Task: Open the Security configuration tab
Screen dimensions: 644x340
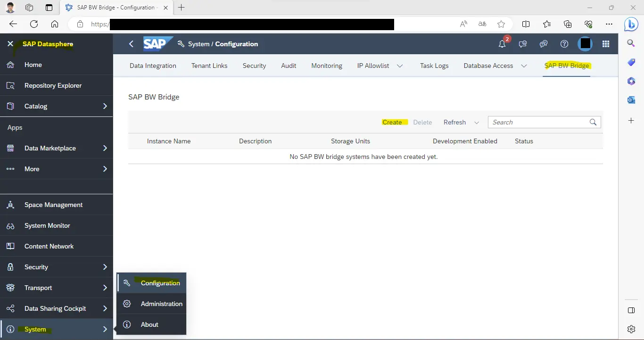Action: 255,66
